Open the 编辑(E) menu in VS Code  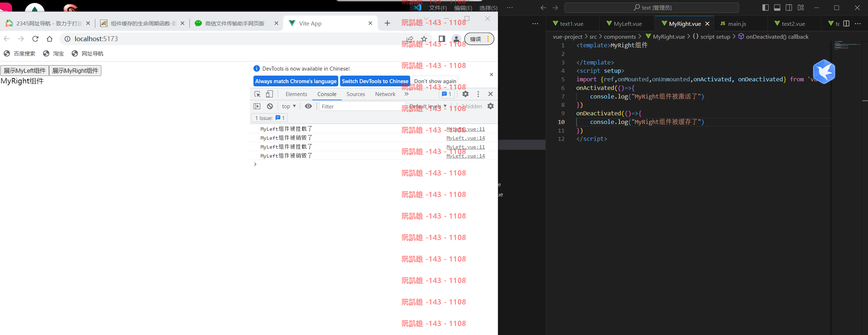pyautogui.click(x=463, y=8)
